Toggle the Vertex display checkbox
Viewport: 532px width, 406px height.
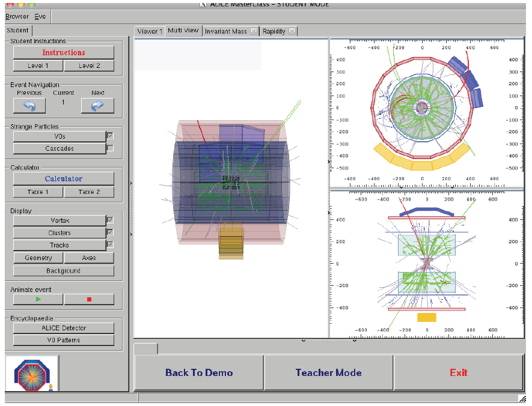109,220
